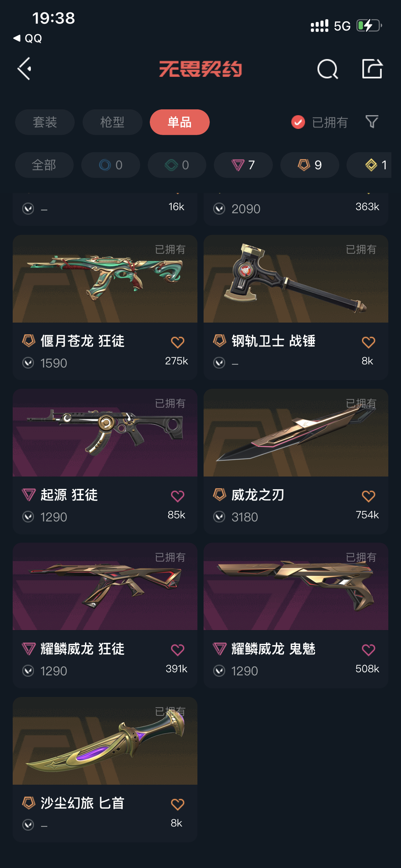Open the 威龙之刃 knife thumbnail
401x868 pixels.
296,433
